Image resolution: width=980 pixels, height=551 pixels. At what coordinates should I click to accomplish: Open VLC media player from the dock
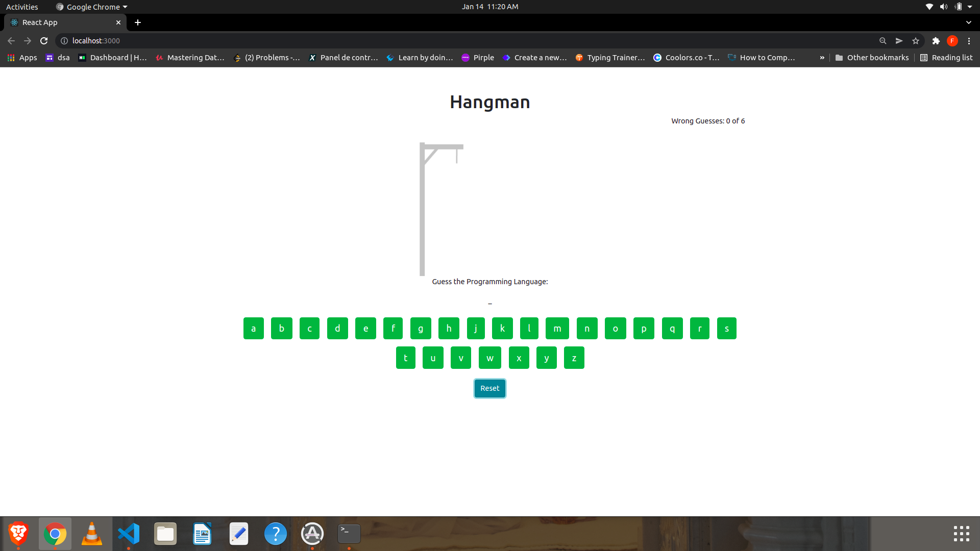click(x=92, y=534)
